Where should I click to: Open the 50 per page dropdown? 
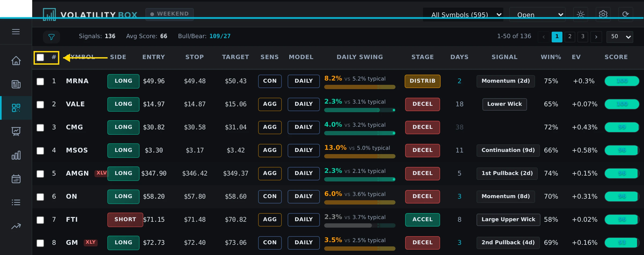pos(620,37)
